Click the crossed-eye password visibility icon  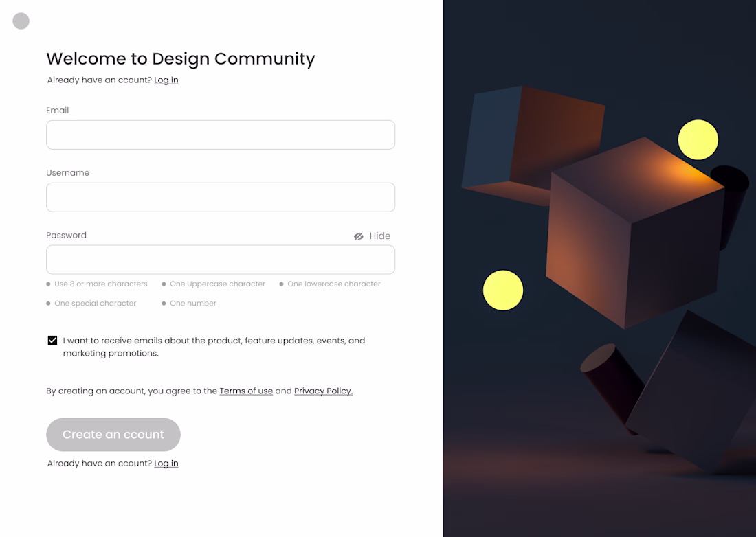pos(358,236)
